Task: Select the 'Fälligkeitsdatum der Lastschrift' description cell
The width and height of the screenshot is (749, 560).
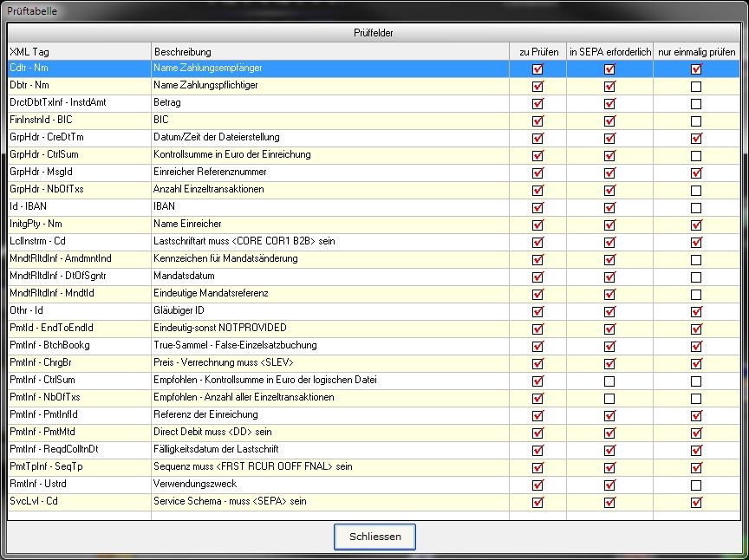Action: [329, 450]
